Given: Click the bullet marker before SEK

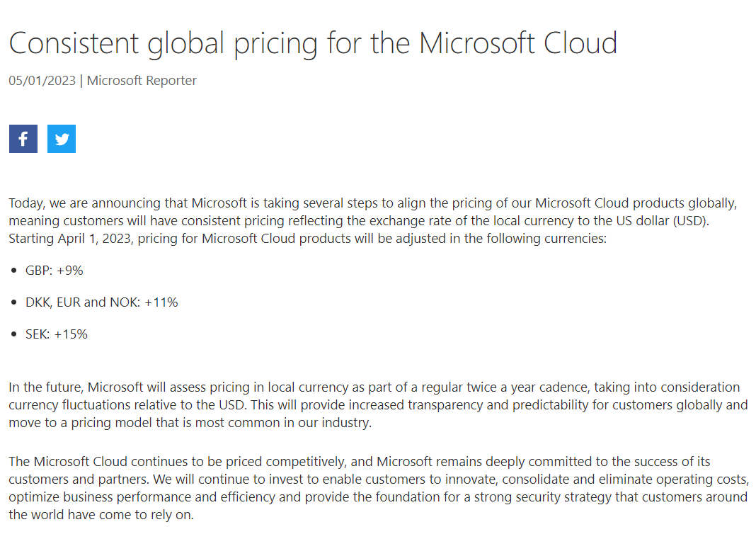Looking at the screenshot, I should (14, 334).
